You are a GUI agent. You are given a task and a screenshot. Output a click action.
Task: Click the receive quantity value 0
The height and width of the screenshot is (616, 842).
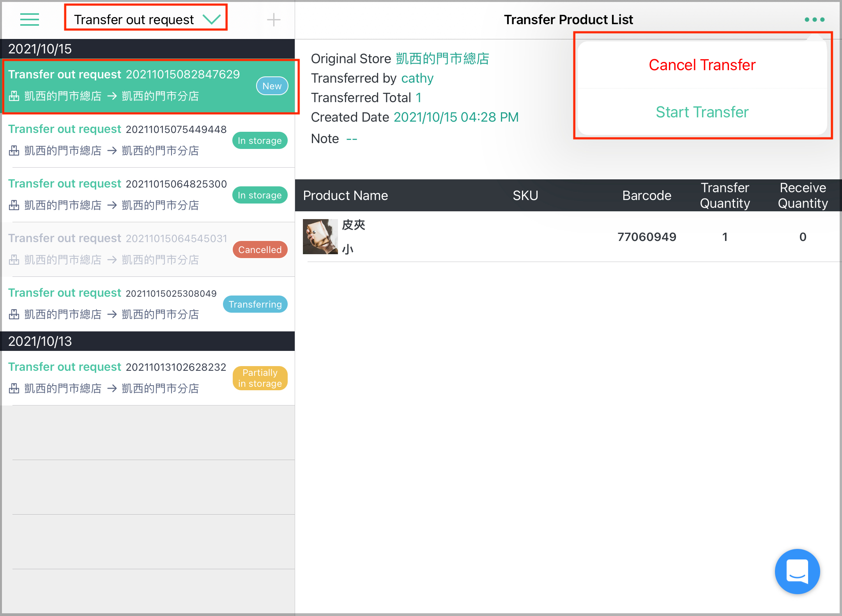(803, 237)
